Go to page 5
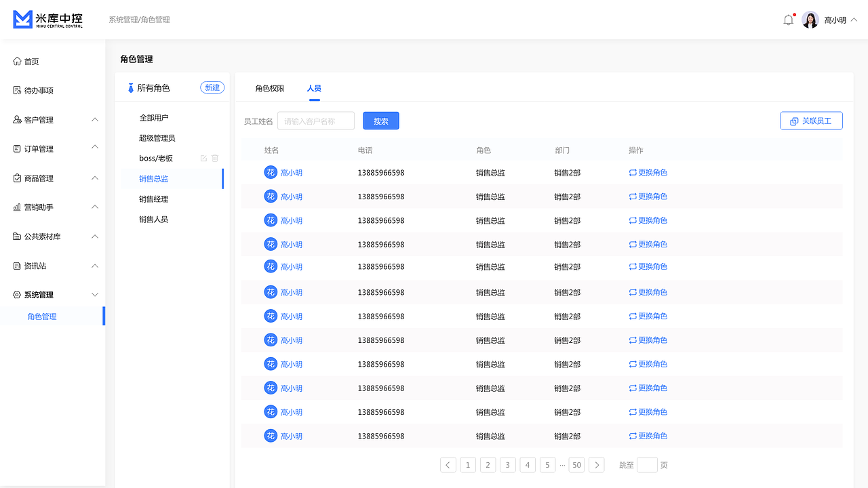This screenshot has height=488, width=868. (x=547, y=465)
